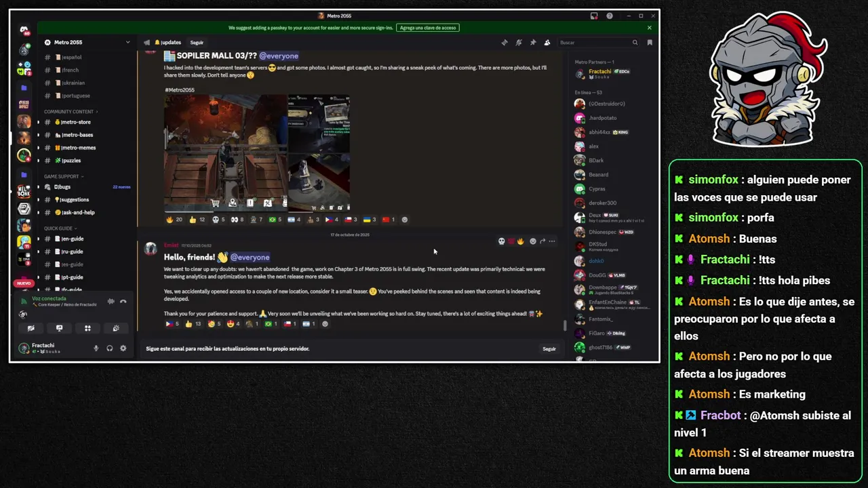868x488 pixels.
Task: Add skull quick reaction on hovered message
Action: click(x=502, y=241)
